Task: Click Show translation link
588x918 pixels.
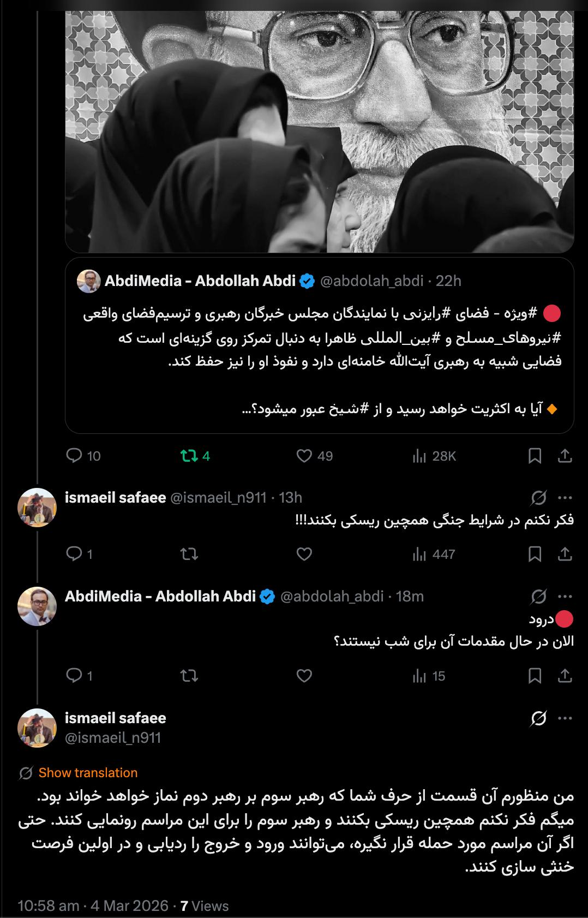Action: point(88,773)
